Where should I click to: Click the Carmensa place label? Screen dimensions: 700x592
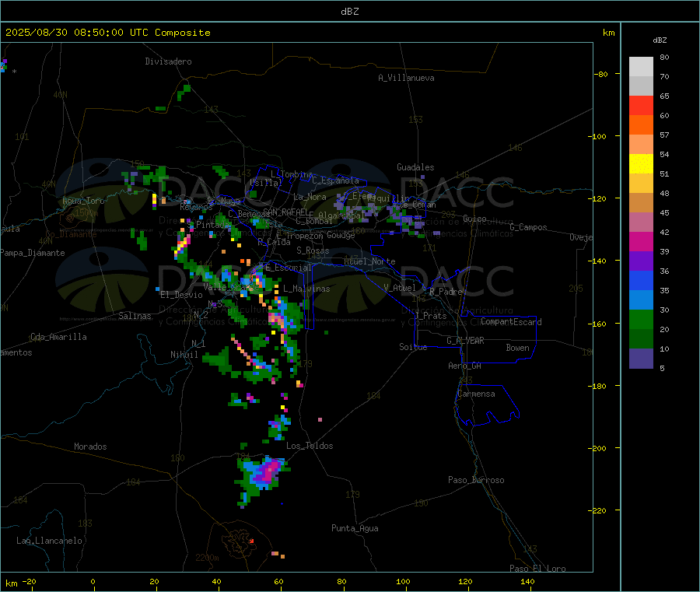click(x=476, y=394)
